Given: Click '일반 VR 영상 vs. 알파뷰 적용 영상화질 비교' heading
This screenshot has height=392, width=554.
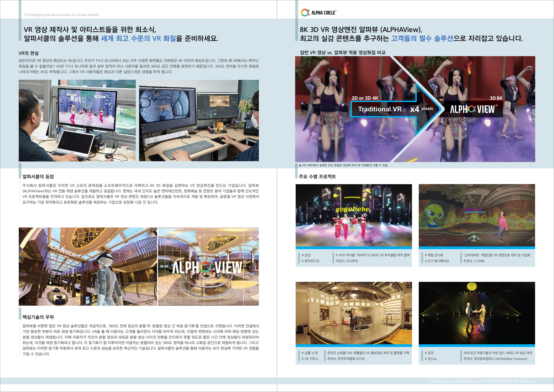Looking at the screenshot, I should click(x=343, y=52).
